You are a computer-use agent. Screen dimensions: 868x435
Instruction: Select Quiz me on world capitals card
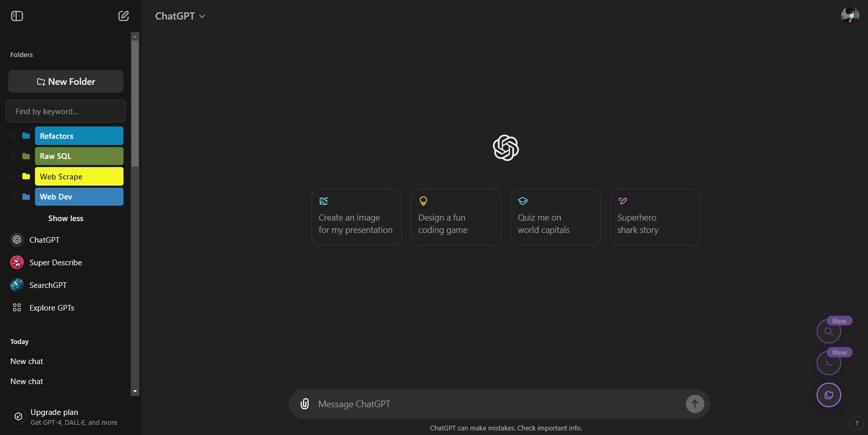(556, 217)
